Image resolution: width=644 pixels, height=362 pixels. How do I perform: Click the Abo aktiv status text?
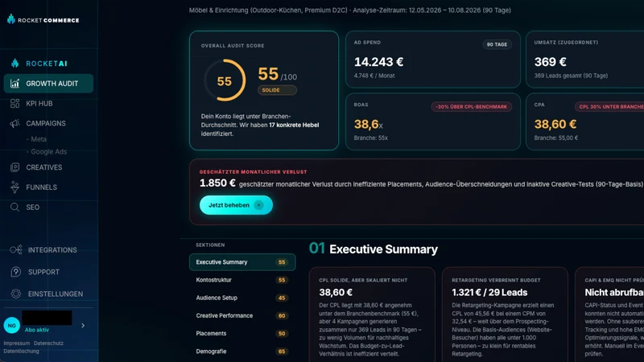pyautogui.click(x=36, y=330)
